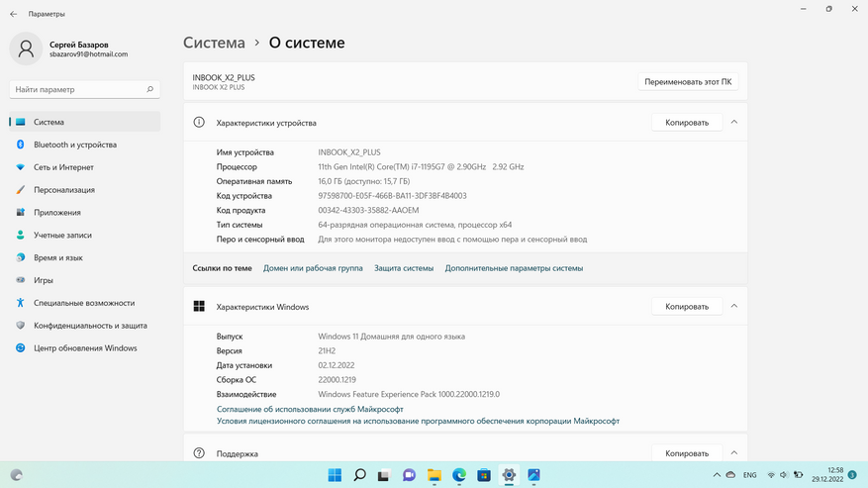Open Специальные возможности settings
The width and height of the screenshot is (868, 488).
(x=85, y=303)
